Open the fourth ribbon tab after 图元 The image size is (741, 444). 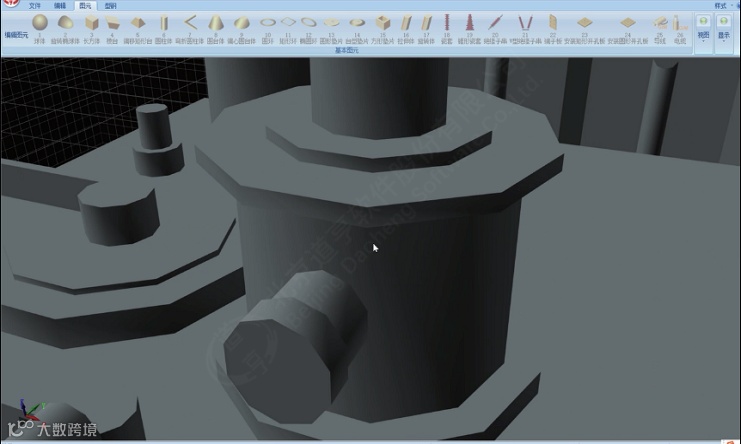point(110,6)
